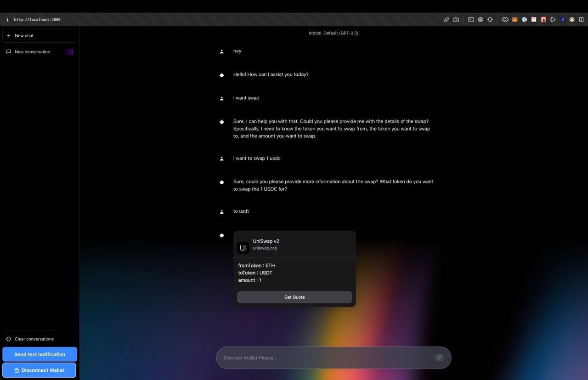
Task: Click the lock icon on Disconnect Wallat
Action: (17, 370)
